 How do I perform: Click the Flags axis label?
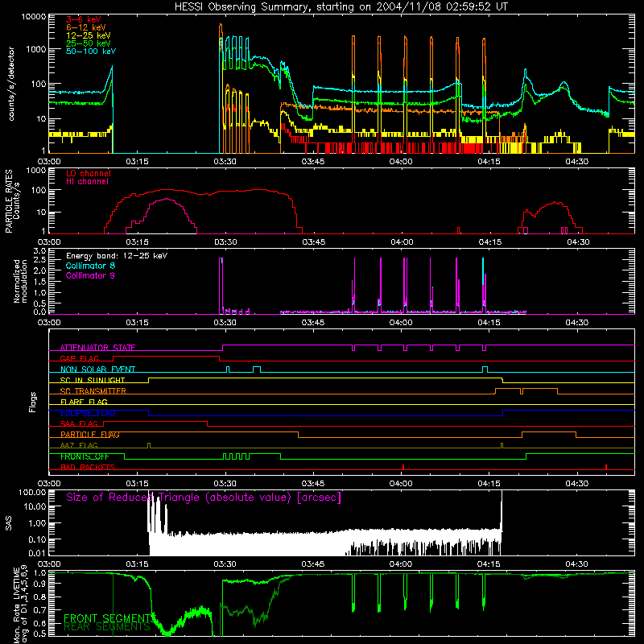(33, 402)
